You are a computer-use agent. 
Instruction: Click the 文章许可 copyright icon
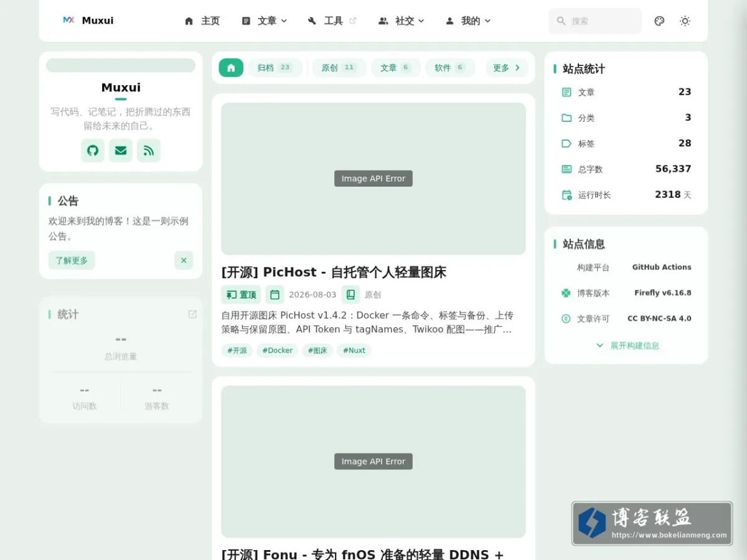click(x=566, y=319)
